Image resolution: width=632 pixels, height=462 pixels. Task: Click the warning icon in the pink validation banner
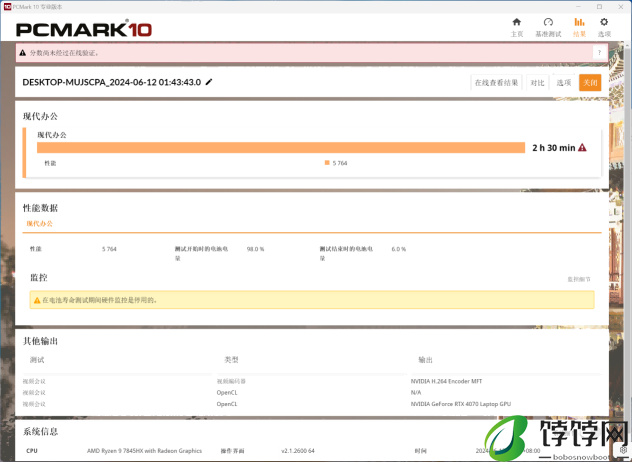pos(23,53)
